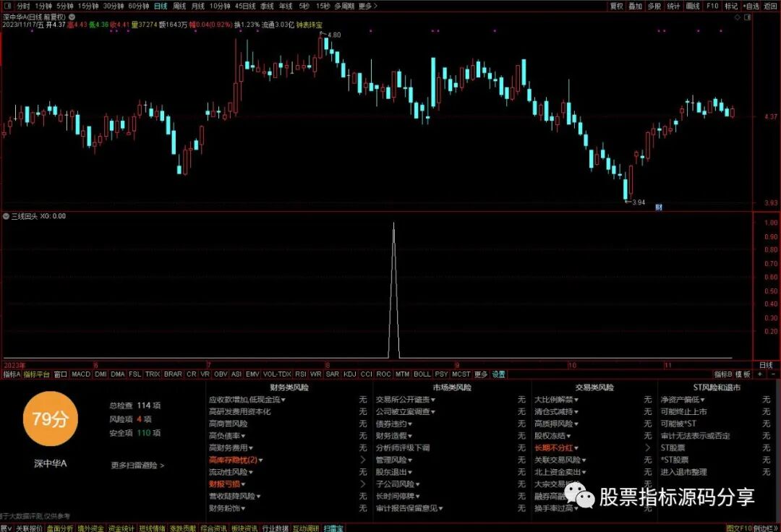This screenshot has width=781, height=532.
Task: Expand 净资产偏低 risk item
Action: pyautogui.click(x=683, y=400)
